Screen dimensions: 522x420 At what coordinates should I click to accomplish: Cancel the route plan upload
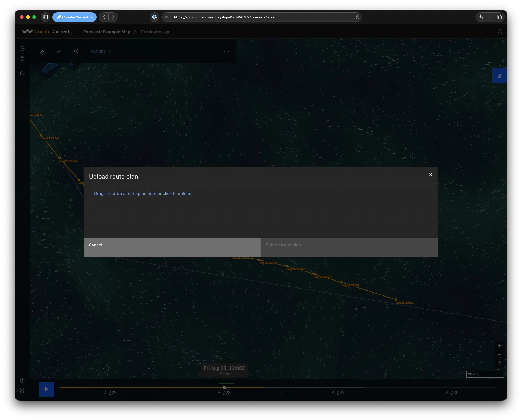coord(172,247)
